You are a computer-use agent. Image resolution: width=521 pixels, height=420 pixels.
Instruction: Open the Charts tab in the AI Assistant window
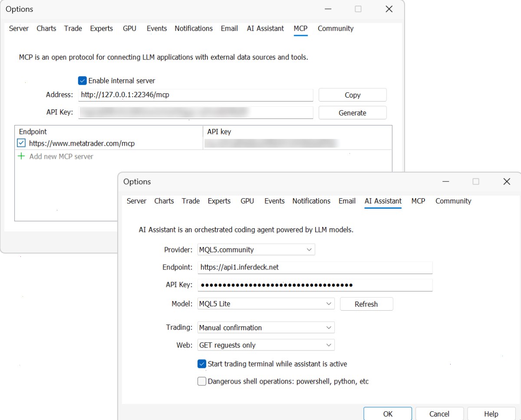(x=164, y=201)
